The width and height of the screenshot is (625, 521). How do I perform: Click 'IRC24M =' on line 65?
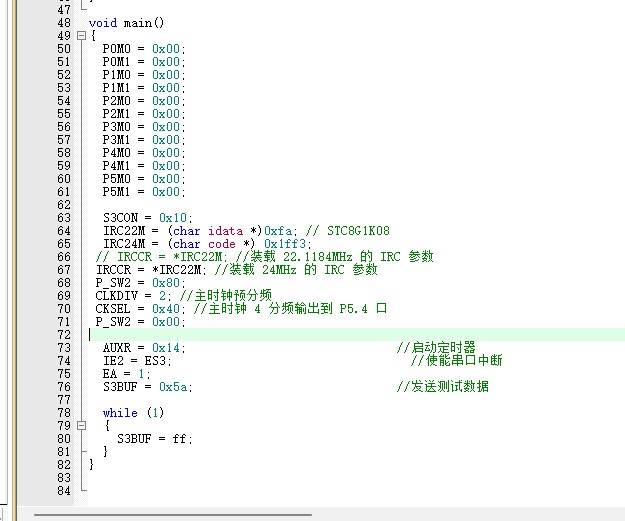[131, 244]
